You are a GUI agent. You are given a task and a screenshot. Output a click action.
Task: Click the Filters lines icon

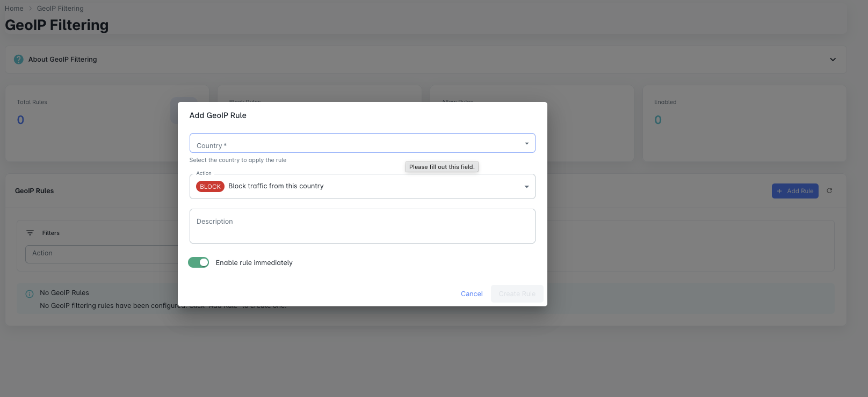[30, 233]
